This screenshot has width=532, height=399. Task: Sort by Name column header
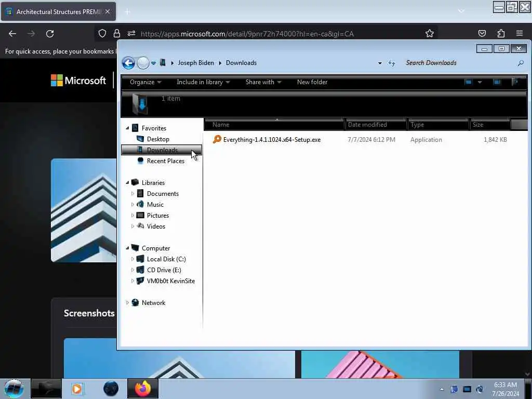274,125
